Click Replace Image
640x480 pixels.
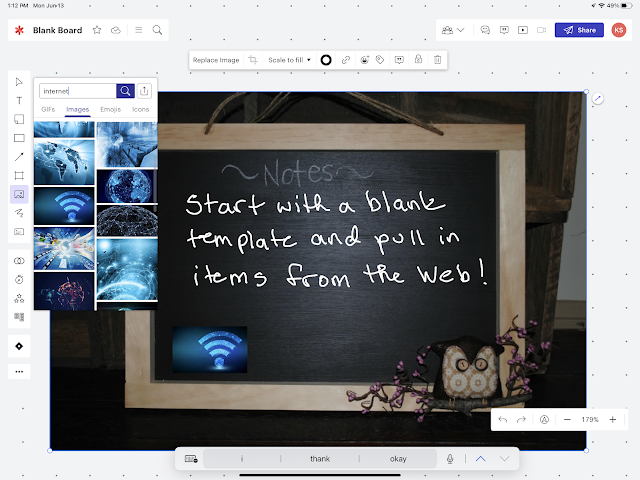click(216, 60)
